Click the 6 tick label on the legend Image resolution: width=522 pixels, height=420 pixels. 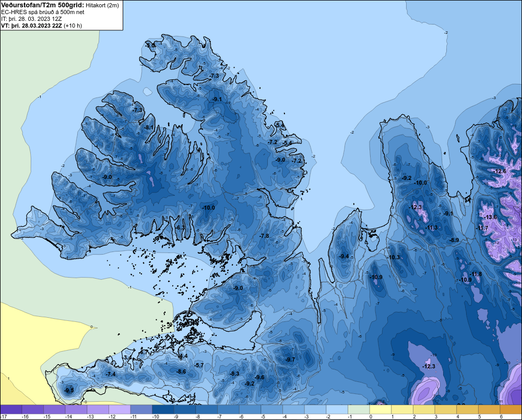(501, 417)
